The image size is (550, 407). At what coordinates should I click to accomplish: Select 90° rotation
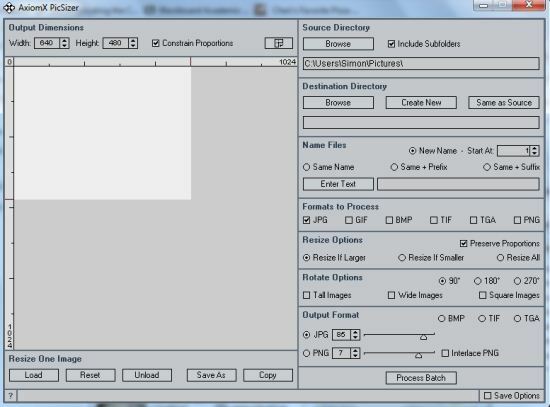442,281
